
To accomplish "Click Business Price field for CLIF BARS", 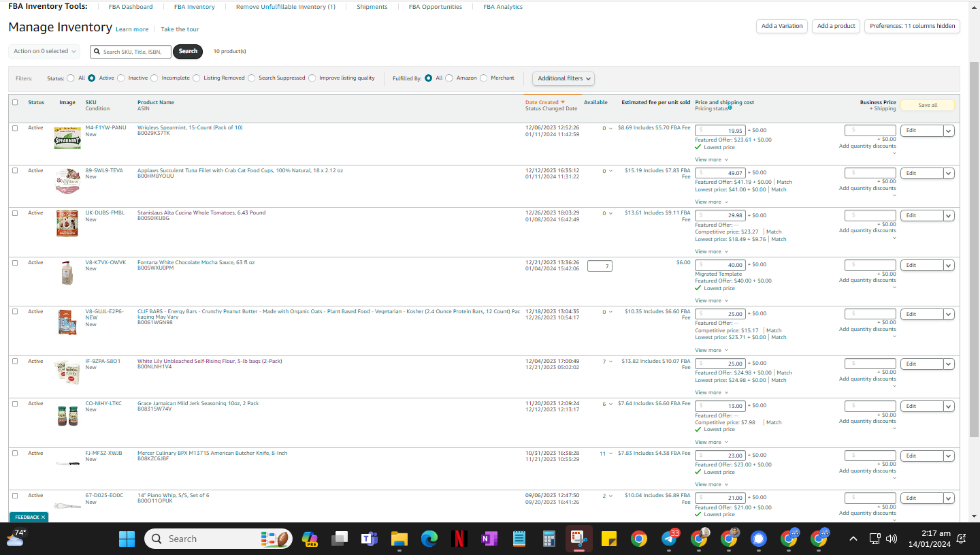I will [870, 314].
